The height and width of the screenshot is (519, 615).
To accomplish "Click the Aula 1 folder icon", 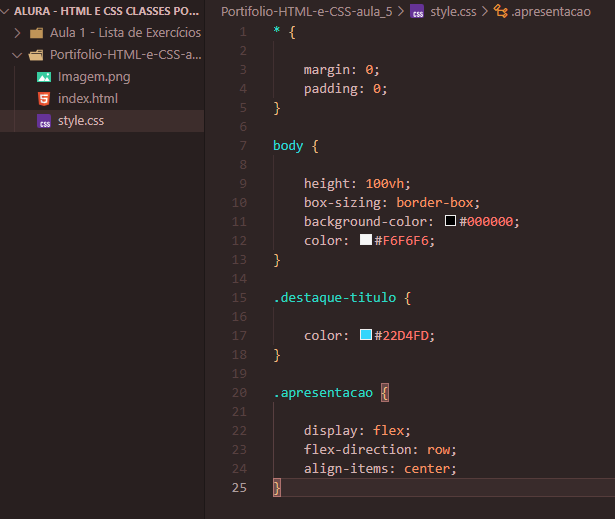I will (x=36, y=33).
